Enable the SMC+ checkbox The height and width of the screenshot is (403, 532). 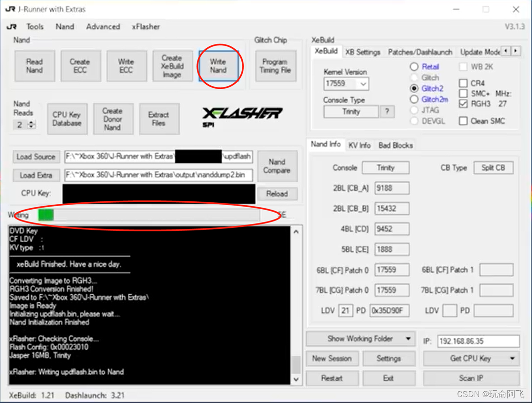pyautogui.click(x=463, y=93)
